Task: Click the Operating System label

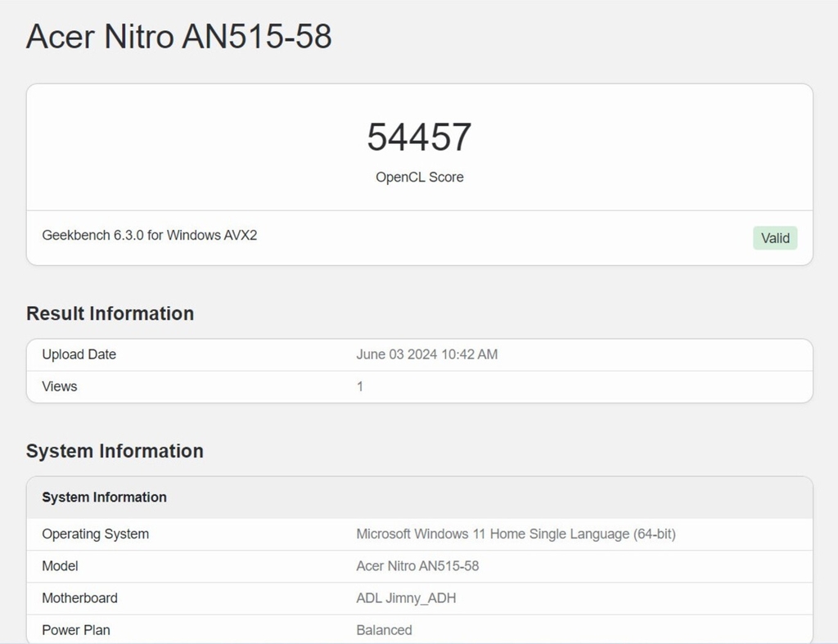Action: (x=96, y=534)
